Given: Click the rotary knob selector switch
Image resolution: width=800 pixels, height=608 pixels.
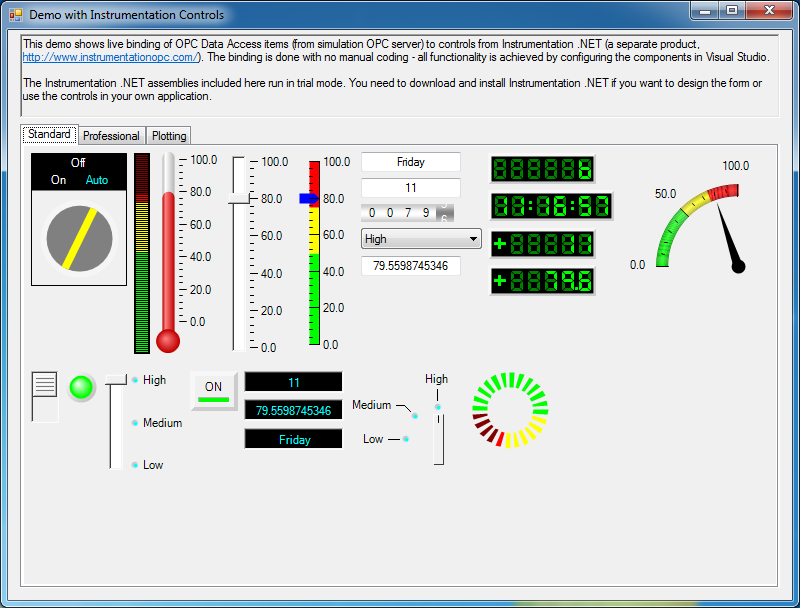Looking at the screenshot, I should pos(79,238).
